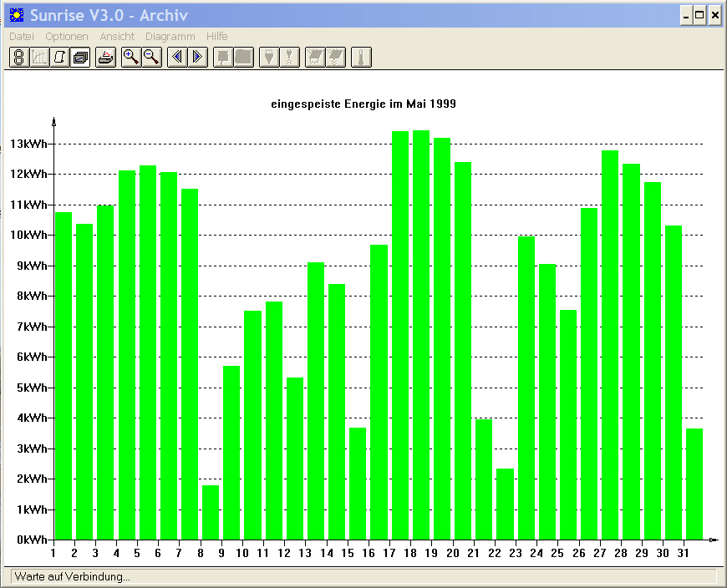
Task: Open the Diagramm menu
Action: 170,36
